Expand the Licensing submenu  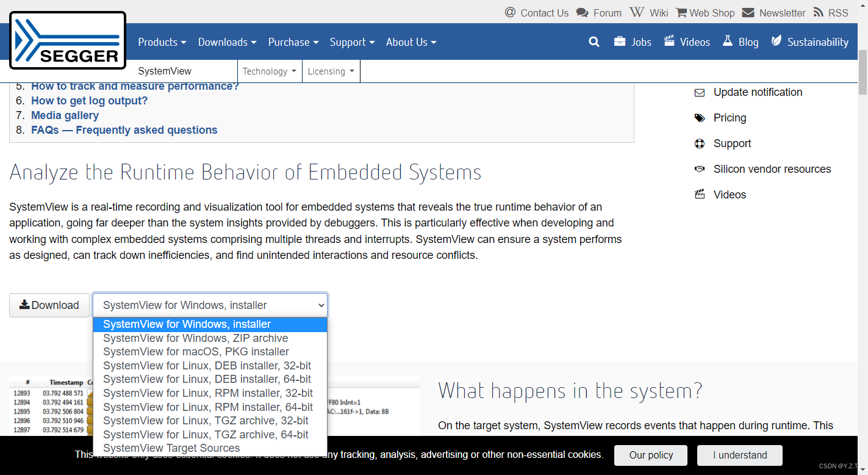tap(331, 71)
